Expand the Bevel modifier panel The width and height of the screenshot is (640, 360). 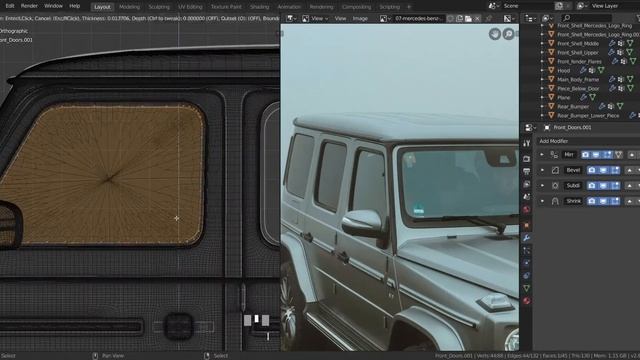[x=542, y=170]
